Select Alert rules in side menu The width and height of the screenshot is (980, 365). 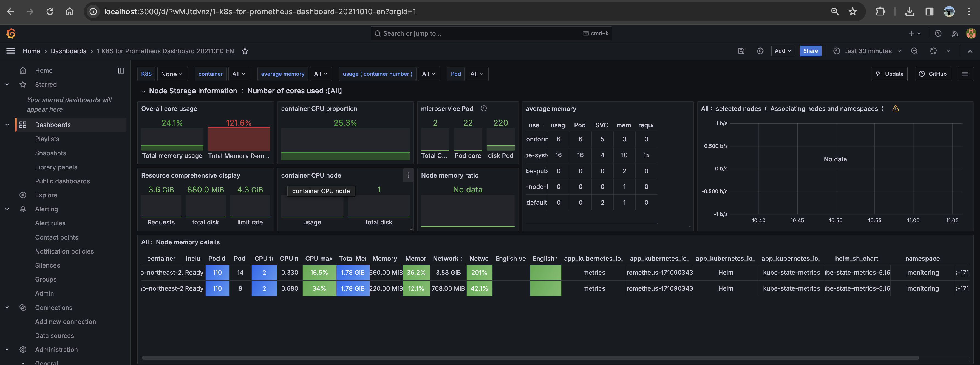(x=50, y=223)
